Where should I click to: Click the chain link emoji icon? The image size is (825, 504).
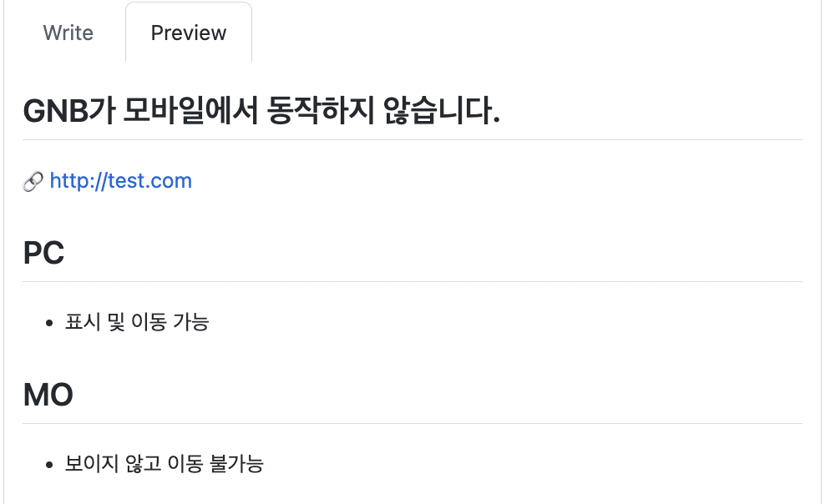(33, 182)
